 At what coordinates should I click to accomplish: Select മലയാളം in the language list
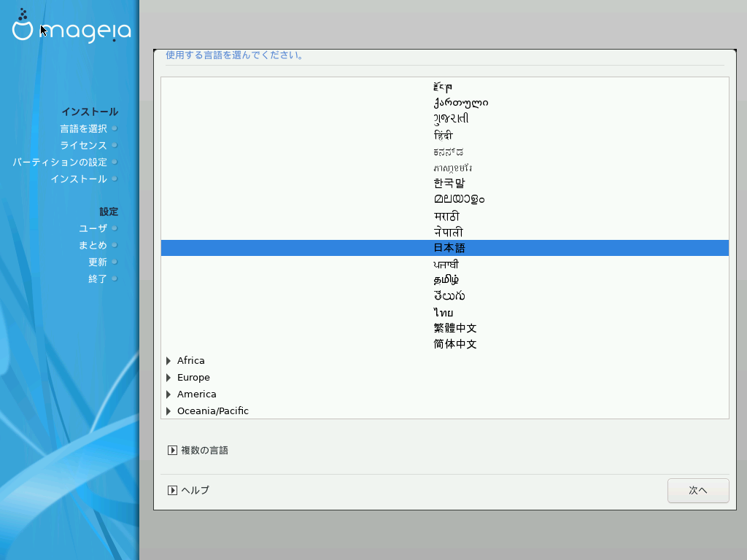[x=445, y=200]
